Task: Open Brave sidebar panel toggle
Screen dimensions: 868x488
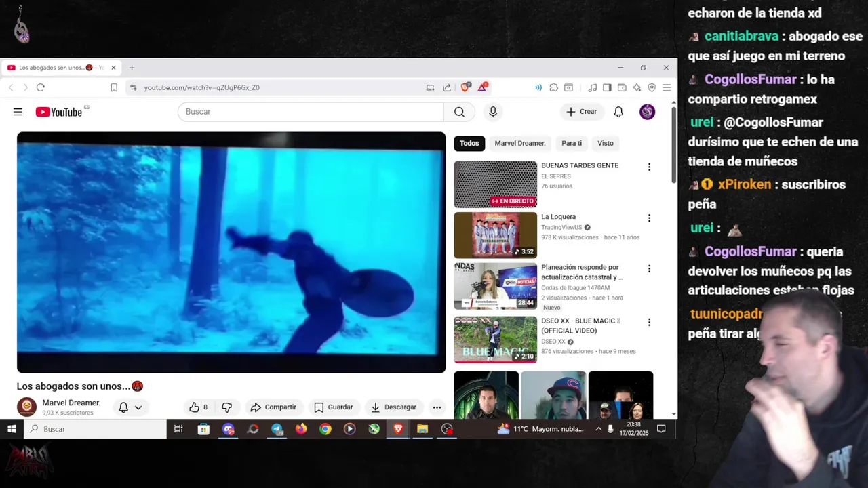Action: (x=607, y=87)
